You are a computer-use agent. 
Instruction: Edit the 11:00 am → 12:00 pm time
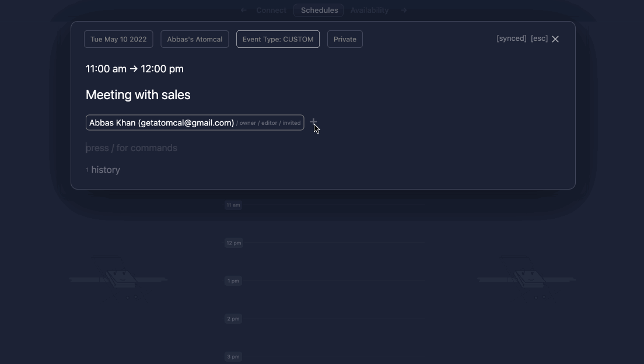pyautogui.click(x=135, y=69)
